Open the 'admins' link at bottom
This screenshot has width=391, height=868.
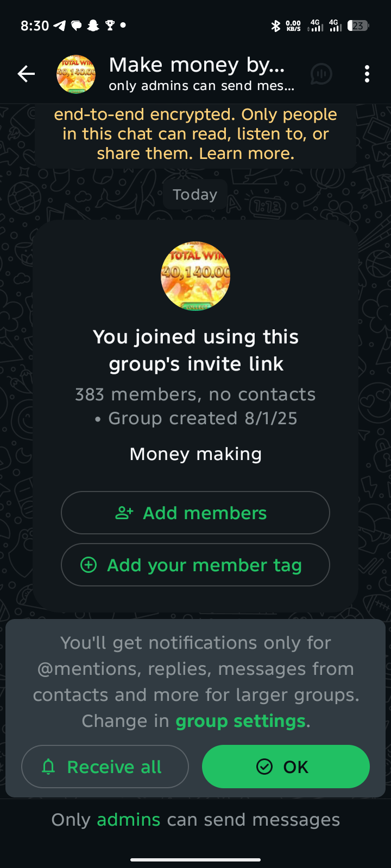tap(129, 820)
